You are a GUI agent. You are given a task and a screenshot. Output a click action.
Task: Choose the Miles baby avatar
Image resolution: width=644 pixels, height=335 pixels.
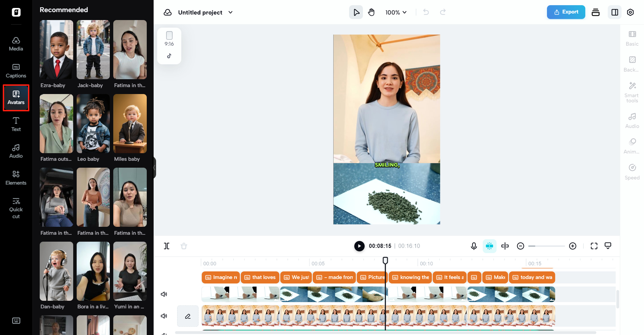click(130, 123)
